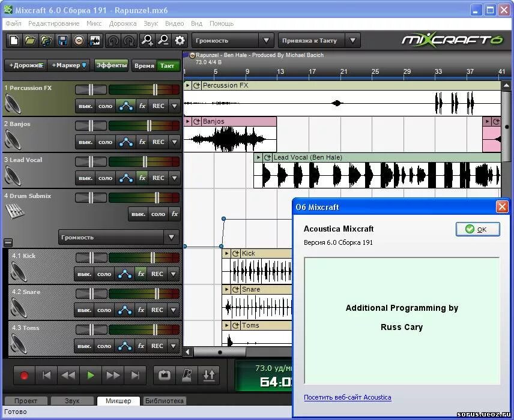This screenshot has width=514, height=420.
Task: Open fx for the Lead Vocal track
Action: coord(142,178)
